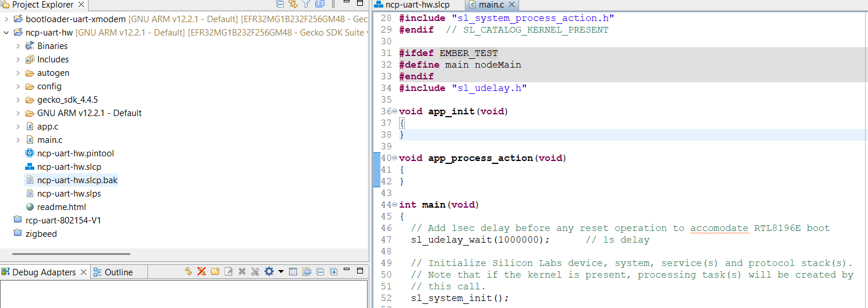Open dropdown arrow beside the gear icon
Viewport: 868px width, 308px height.
[281, 272]
